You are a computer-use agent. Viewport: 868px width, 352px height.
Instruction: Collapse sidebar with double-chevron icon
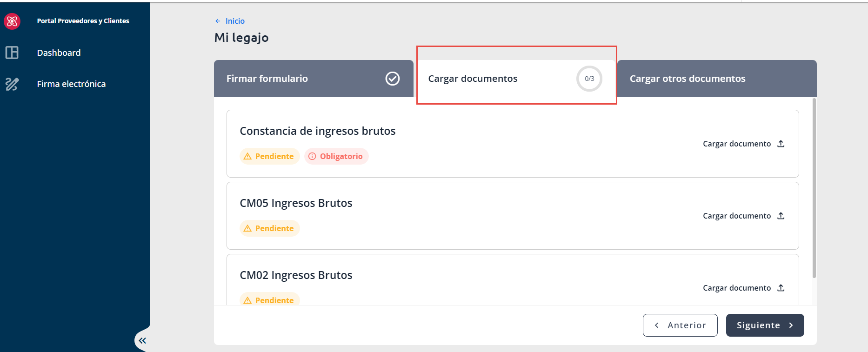142,341
